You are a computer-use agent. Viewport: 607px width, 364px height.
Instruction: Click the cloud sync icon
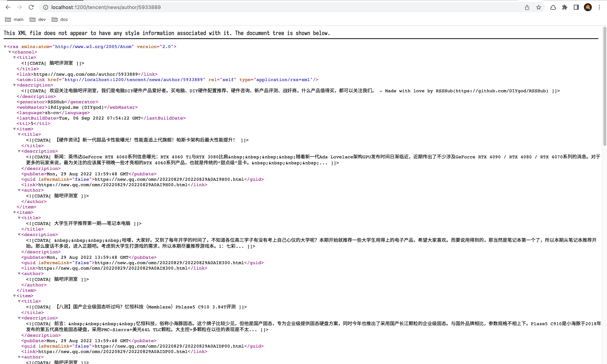(x=553, y=7)
